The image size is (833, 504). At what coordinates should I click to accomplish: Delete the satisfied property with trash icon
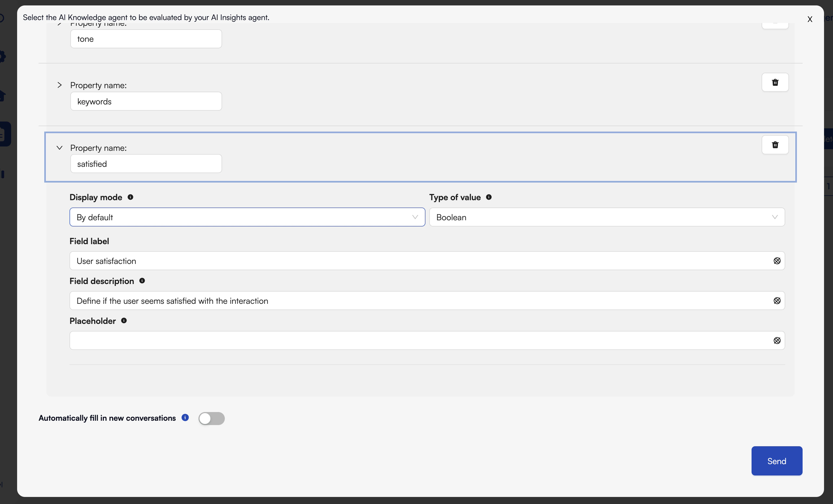pos(775,145)
